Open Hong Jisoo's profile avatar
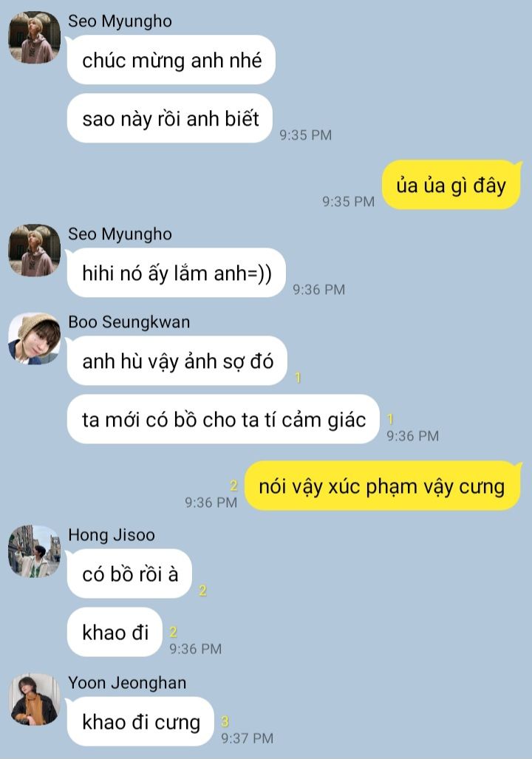The width and height of the screenshot is (532, 759). pyautogui.click(x=35, y=551)
